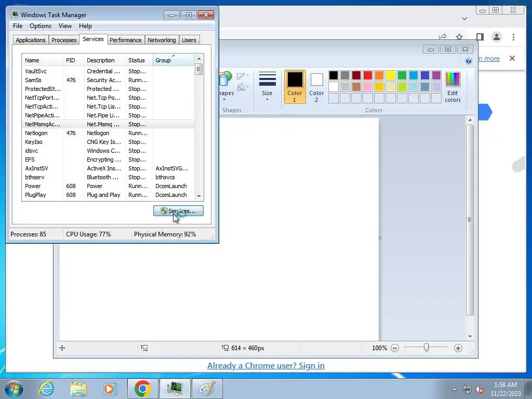Viewport: 532px width, 399px height.
Task: Click the Task Manager taskbar icon
Action: tap(175, 389)
